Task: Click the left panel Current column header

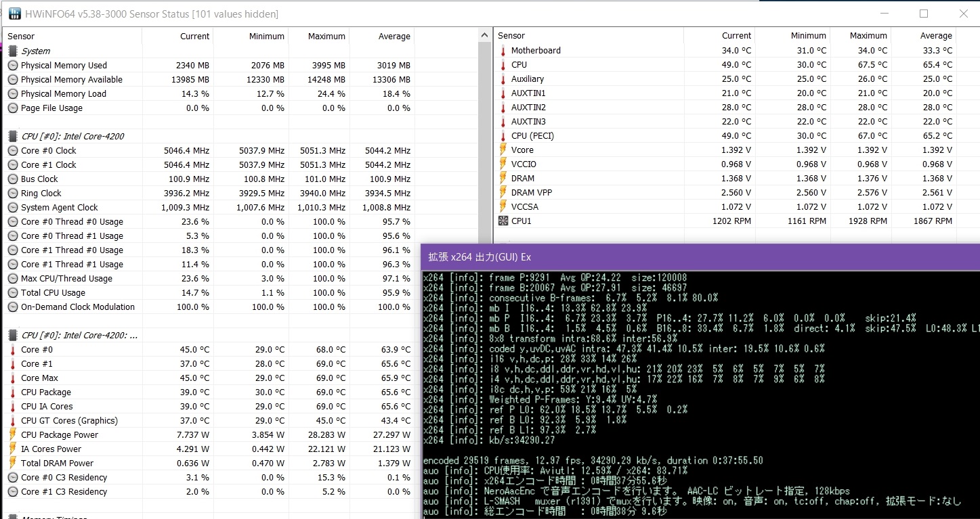Action: pyautogui.click(x=178, y=37)
